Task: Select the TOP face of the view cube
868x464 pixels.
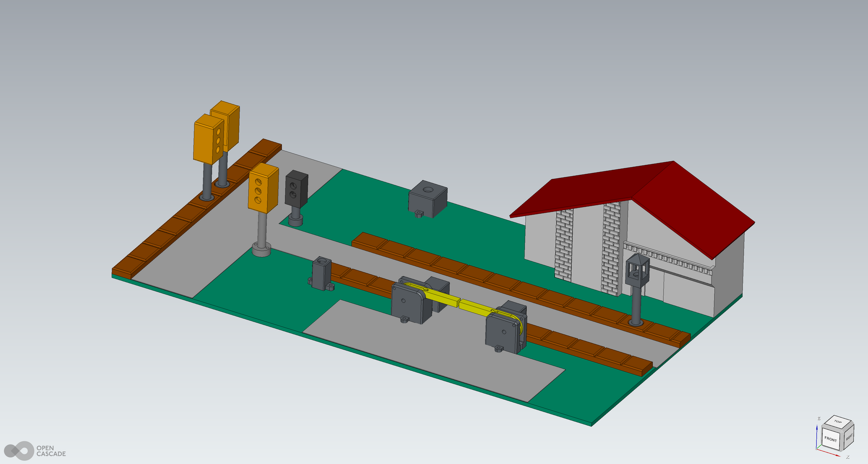Action: click(x=838, y=422)
